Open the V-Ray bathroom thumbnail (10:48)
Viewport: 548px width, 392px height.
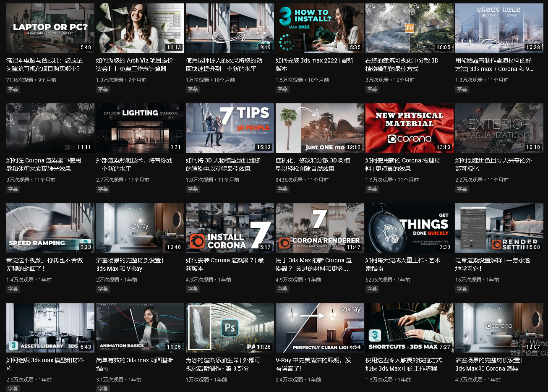(140, 228)
